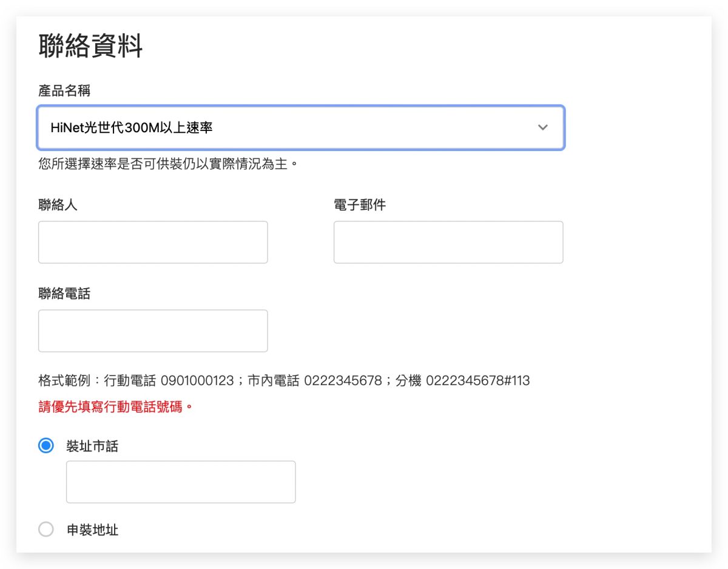
Task: Click the 聯絡電話 field label
Action: [x=64, y=294]
